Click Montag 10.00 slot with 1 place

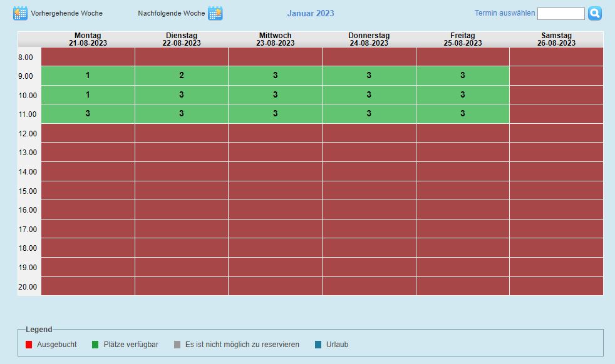88,95
